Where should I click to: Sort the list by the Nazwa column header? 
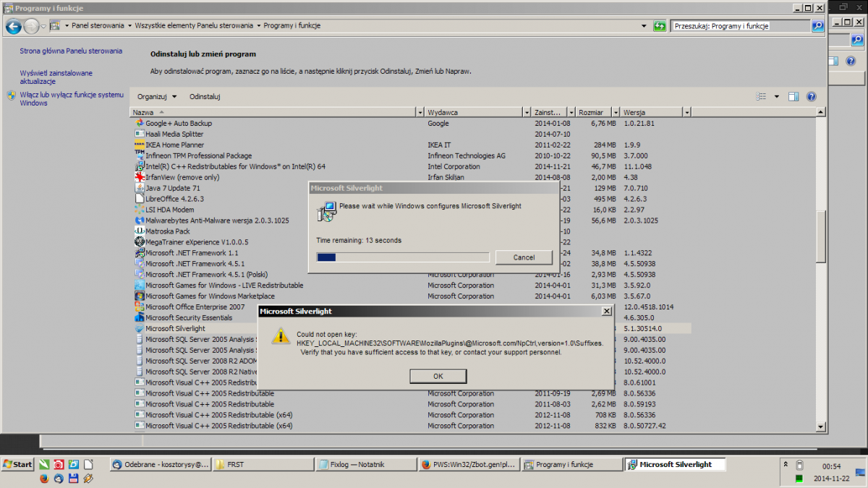pyautogui.click(x=273, y=112)
